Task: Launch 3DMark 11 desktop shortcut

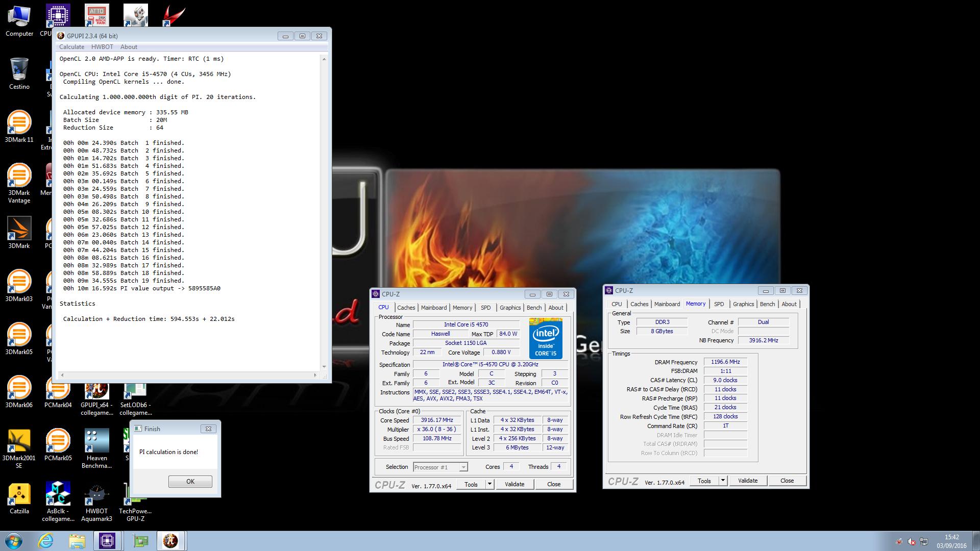Action: tap(19, 127)
